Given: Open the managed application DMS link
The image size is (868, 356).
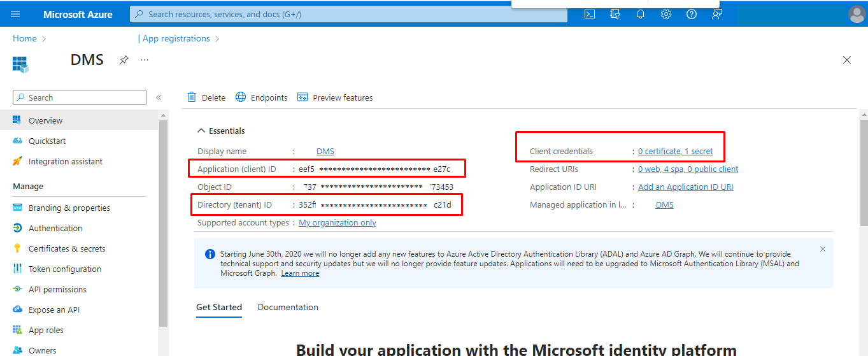Looking at the screenshot, I should (x=665, y=204).
